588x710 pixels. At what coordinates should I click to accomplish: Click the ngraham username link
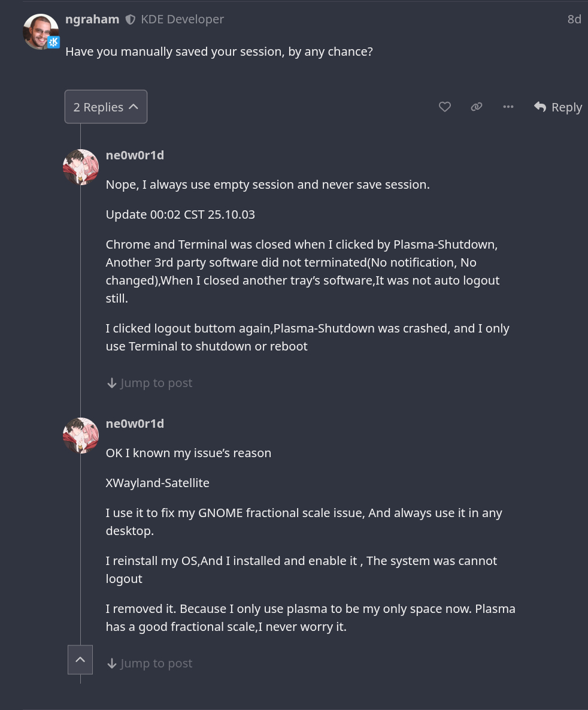(92, 19)
